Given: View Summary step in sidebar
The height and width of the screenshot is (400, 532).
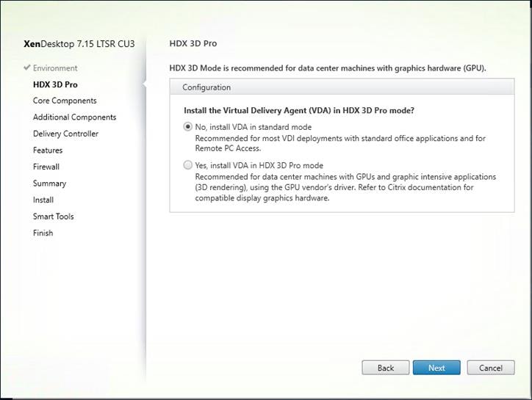Looking at the screenshot, I should (x=49, y=183).
